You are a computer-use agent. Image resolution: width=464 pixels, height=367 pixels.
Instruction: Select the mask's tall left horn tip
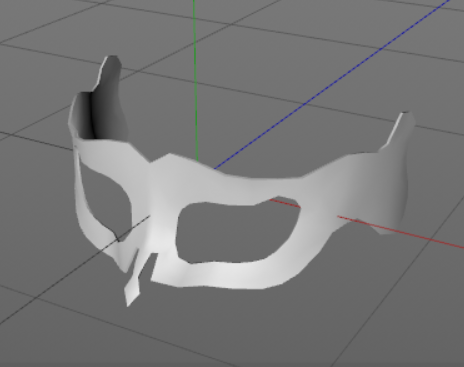tap(111, 63)
